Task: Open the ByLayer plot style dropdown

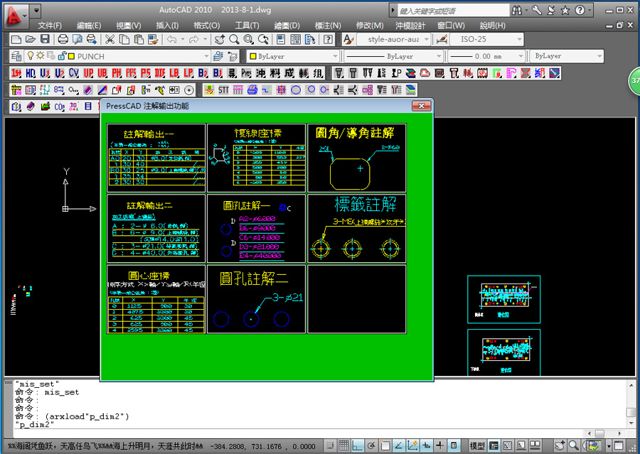Action: pos(599,56)
